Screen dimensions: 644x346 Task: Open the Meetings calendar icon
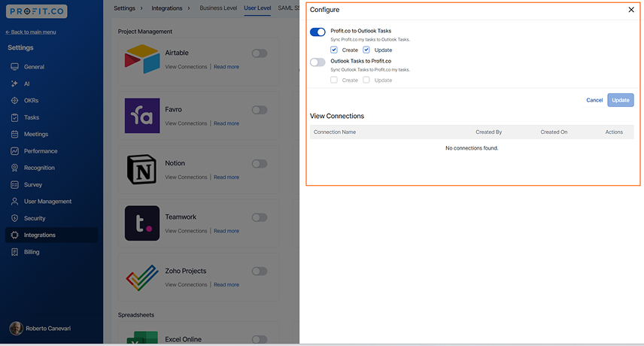point(15,134)
